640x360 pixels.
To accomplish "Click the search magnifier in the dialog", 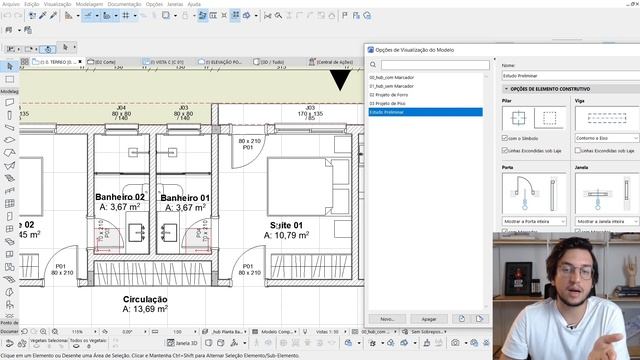I will pos(373,65).
